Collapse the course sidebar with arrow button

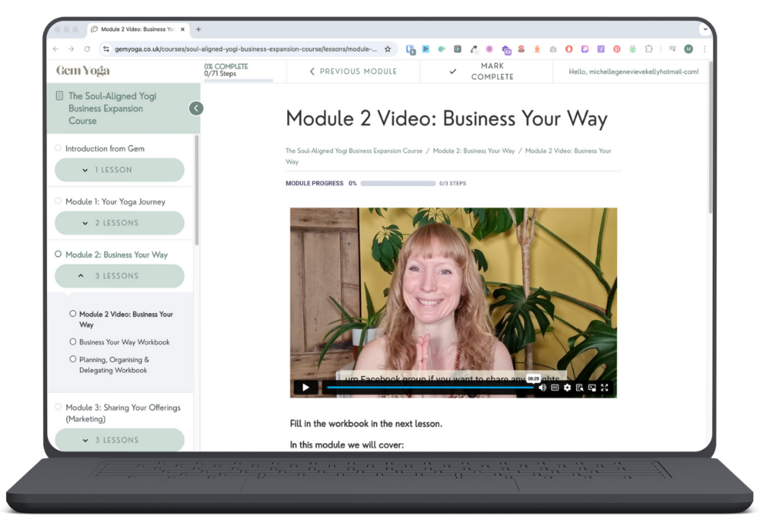196,108
